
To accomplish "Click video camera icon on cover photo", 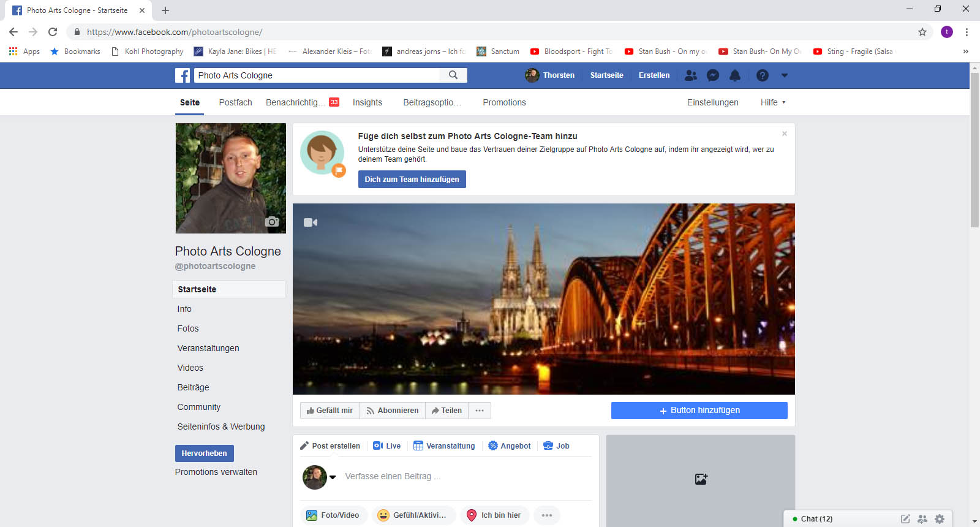I will (311, 222).
